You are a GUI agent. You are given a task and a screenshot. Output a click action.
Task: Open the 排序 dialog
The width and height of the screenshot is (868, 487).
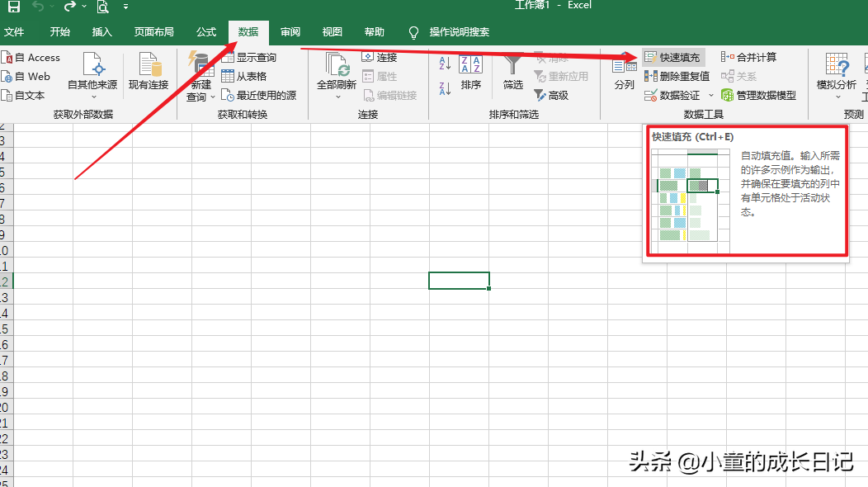[471, 72]
